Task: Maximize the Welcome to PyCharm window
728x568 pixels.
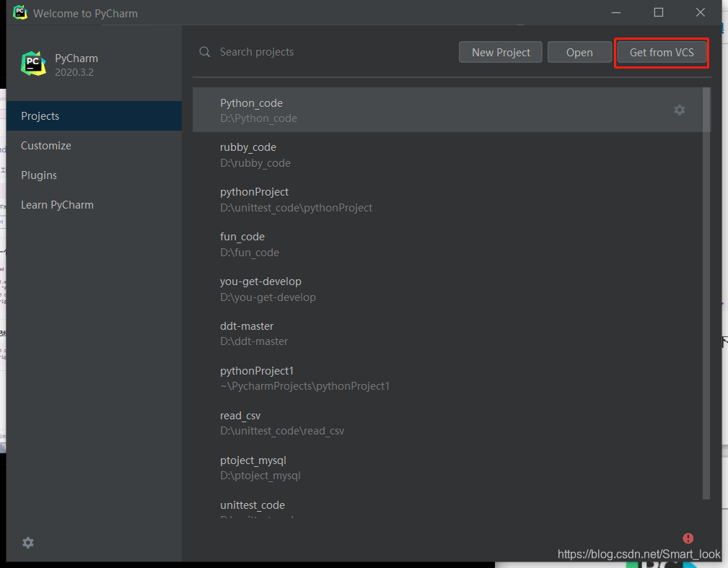Action: point(658,12)
